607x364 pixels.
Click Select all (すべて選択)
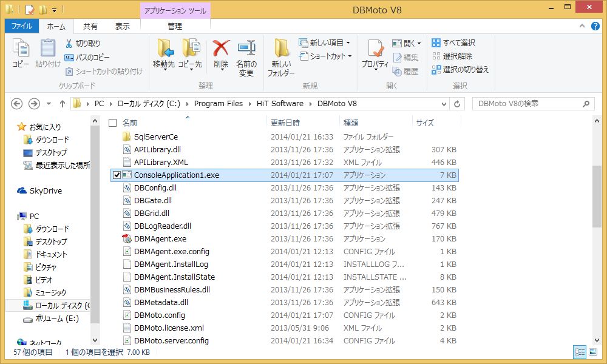point(453,42)
